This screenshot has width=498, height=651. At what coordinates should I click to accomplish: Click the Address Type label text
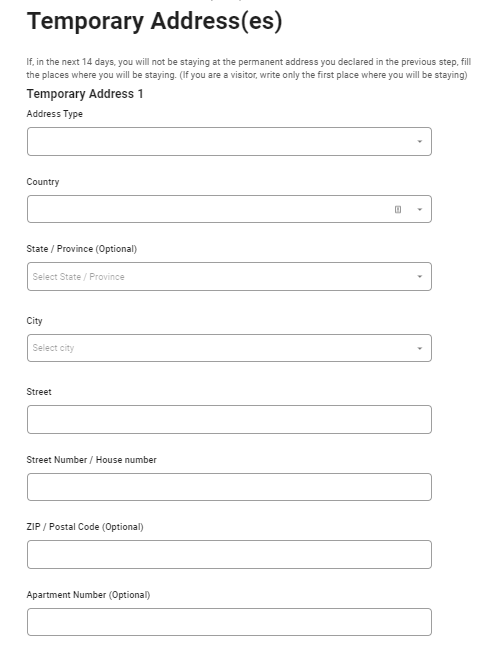(x=54, y=114)
